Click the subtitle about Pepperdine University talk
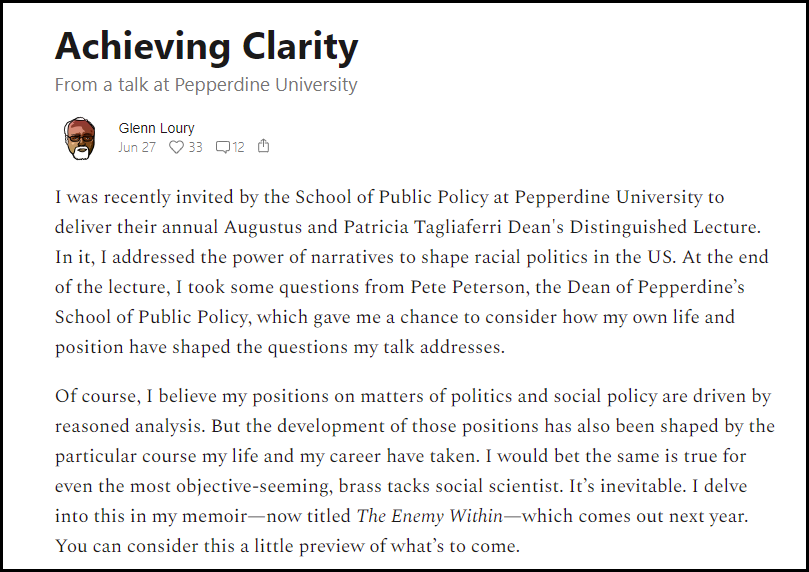 coord(206,85)
